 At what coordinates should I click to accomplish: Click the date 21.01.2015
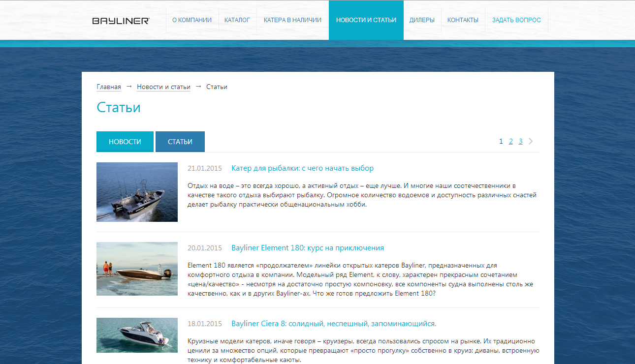tap(205, 168)
